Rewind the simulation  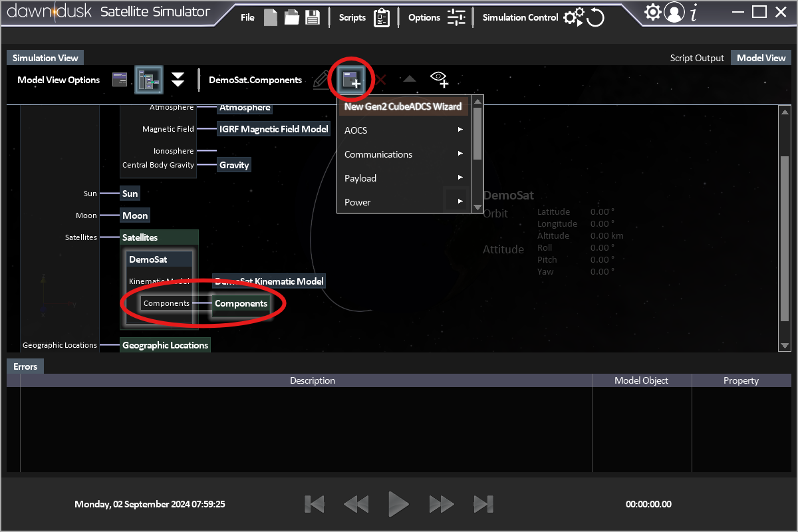click(356, 504)
